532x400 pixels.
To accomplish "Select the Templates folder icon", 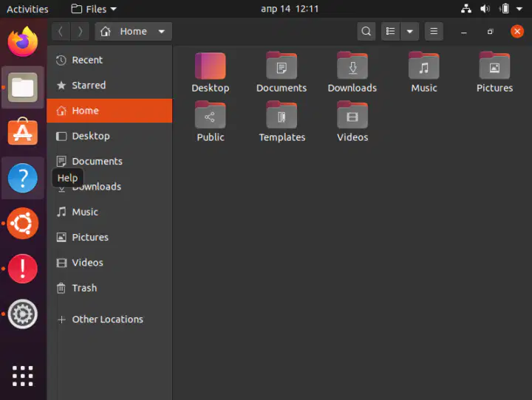I will 282,114.
